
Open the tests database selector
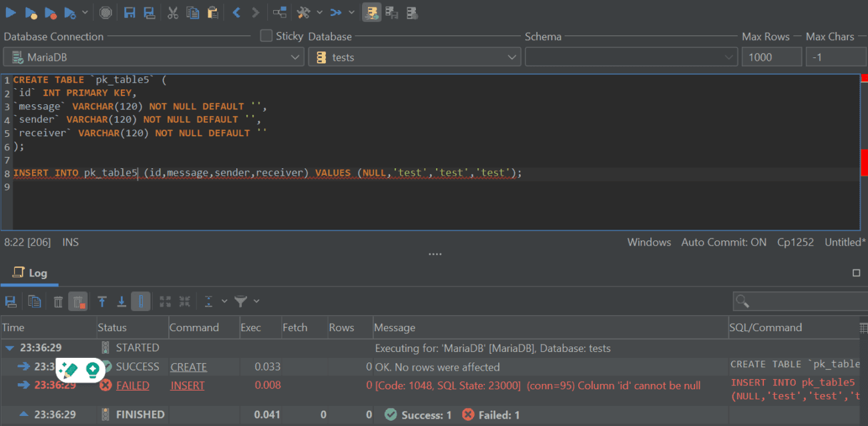click(x=512, y=57)
